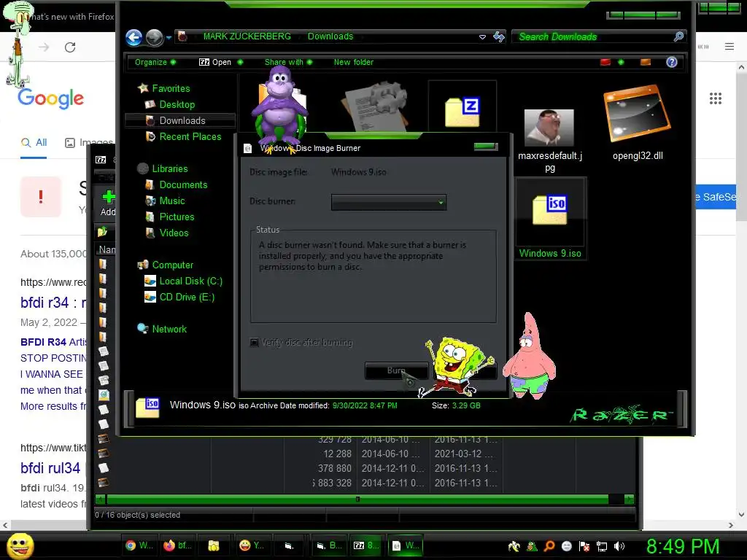
Task: Click the magnifier icon in Search Downloads
Action: click(679, 36)
